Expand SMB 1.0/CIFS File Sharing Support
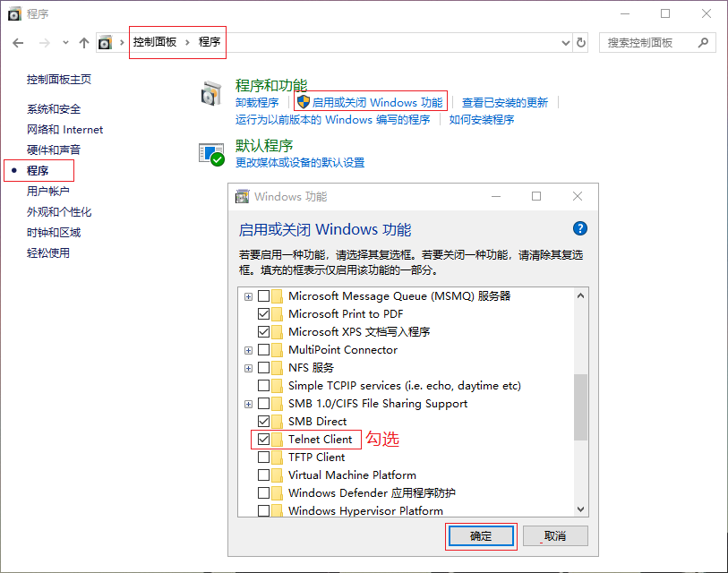The width and height of the screenshot is (728, 573). pyautogui.click(x=248, y=403)
